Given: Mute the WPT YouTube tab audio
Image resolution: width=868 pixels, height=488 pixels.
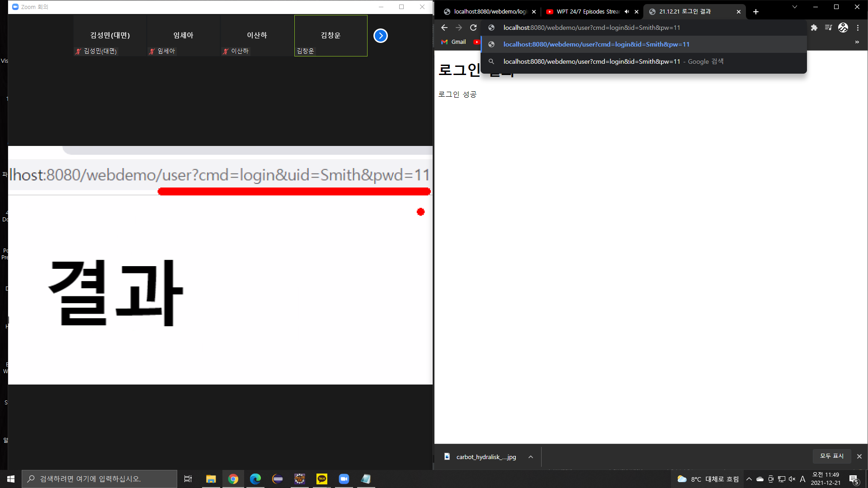Looking at the screenshot, I should pos(627,12).
